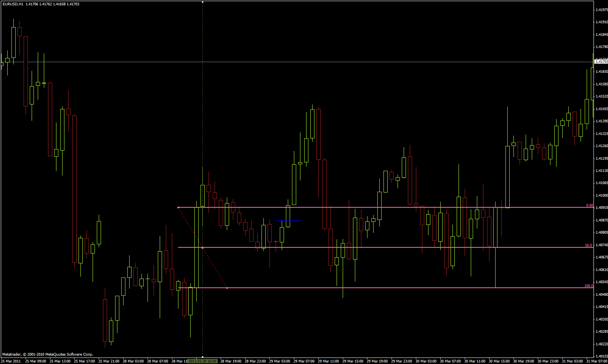
Task: Click the 1.40285 price axis label
Action: click(x=602, y=332)
